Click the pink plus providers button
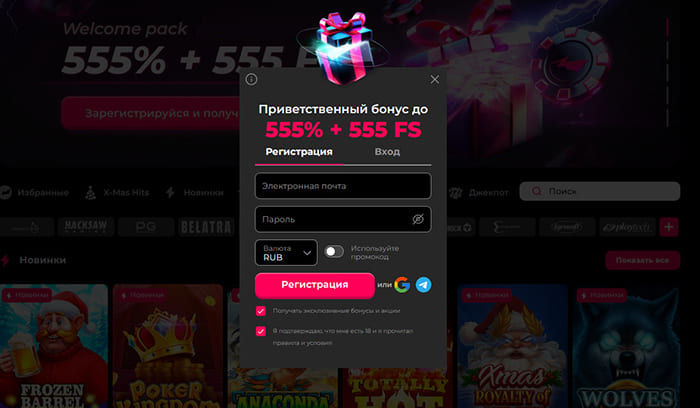 669,227
